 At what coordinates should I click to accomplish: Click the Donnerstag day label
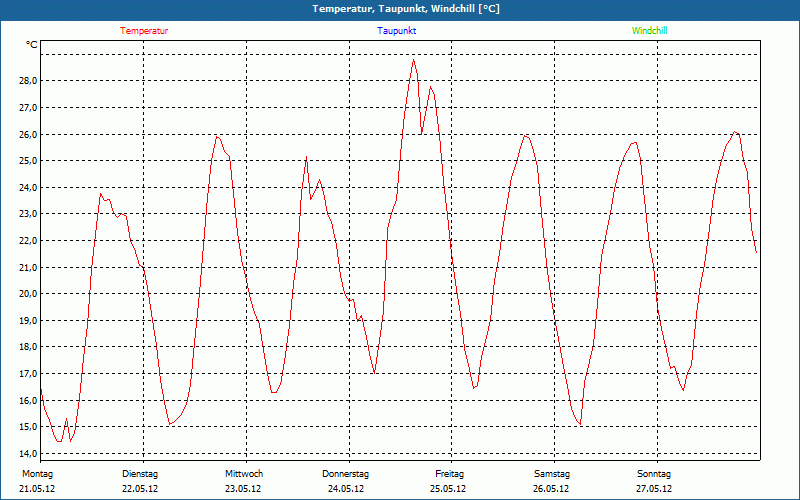(345, 474)
